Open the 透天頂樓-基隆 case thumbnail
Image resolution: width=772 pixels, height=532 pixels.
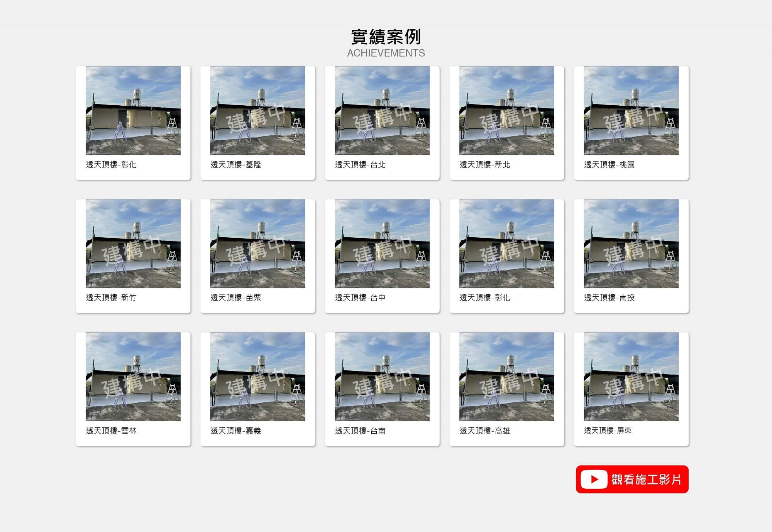point(257,110)
